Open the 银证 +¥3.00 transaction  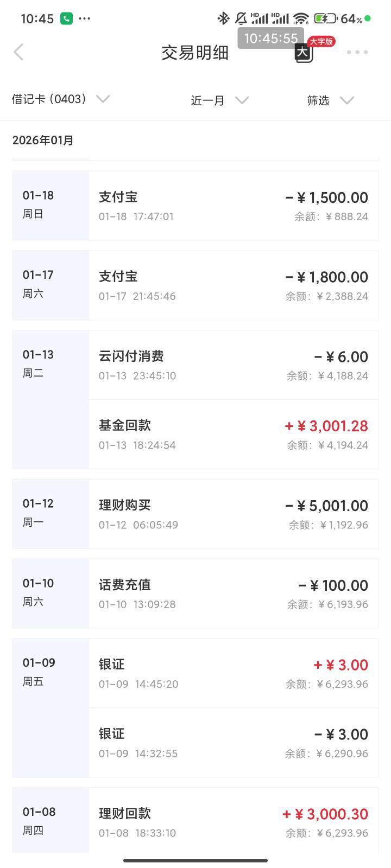[234, 673]
